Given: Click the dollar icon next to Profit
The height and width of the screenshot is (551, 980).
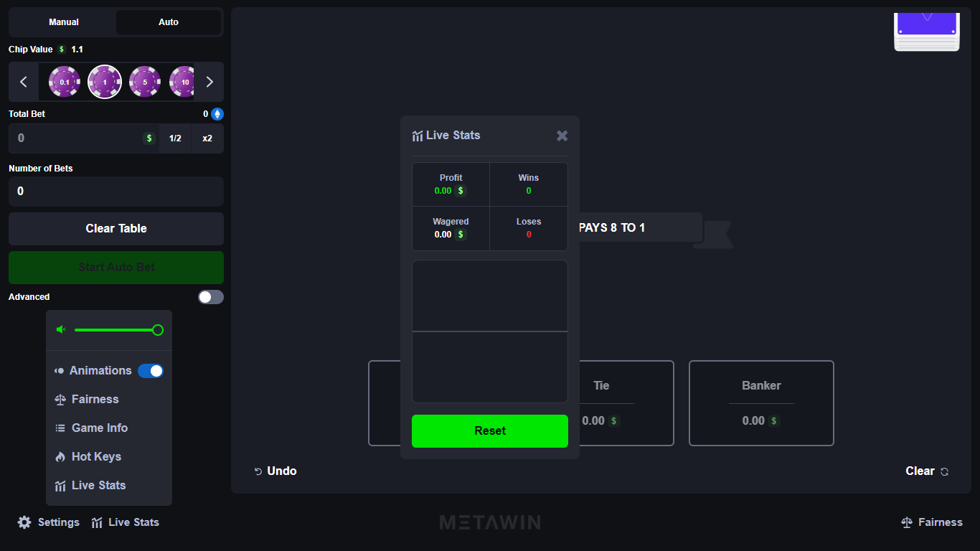Looking at the screenshot, I should 461,191.
